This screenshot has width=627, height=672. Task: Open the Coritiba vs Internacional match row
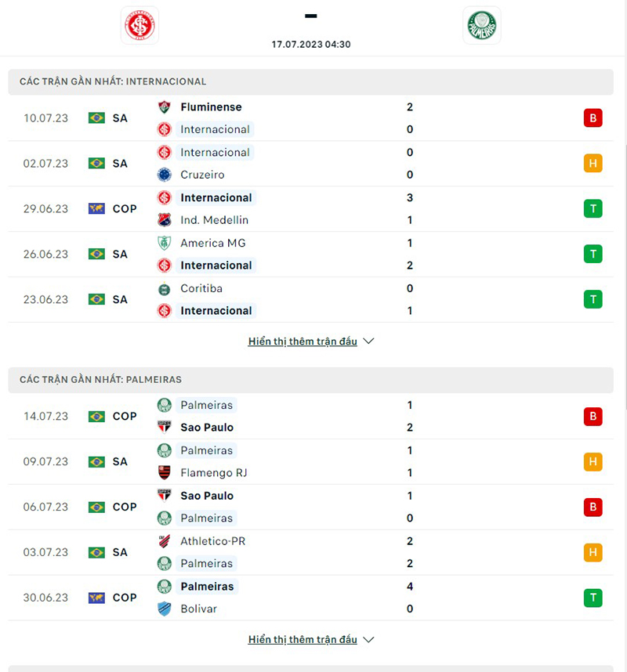click(x=313, y=299)
